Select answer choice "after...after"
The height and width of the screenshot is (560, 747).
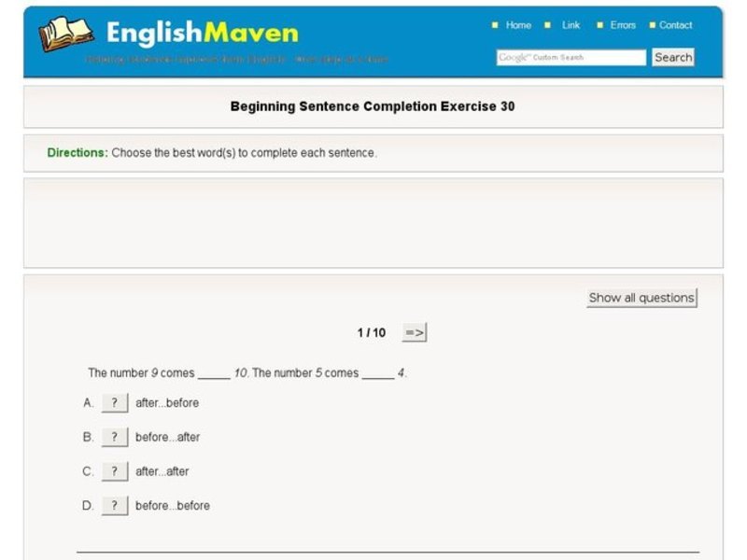pyautogui.click(x=162, y=471)
